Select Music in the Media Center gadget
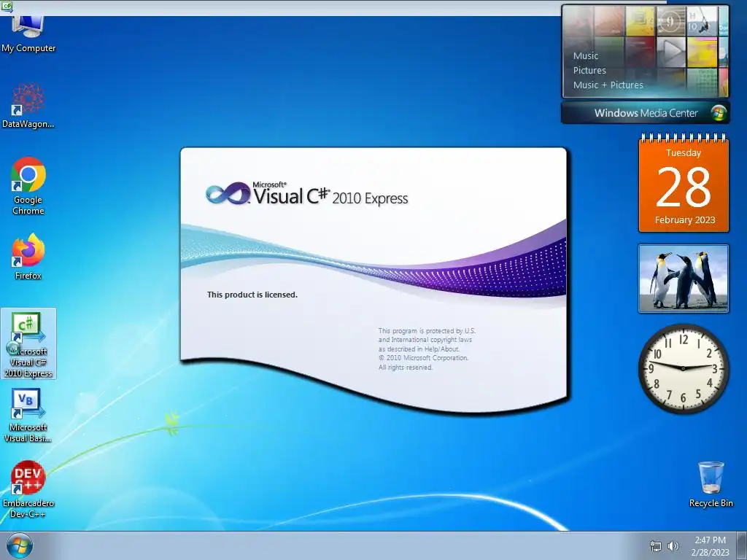This screenshot has height=560, width=747. (x=586, y=55)
